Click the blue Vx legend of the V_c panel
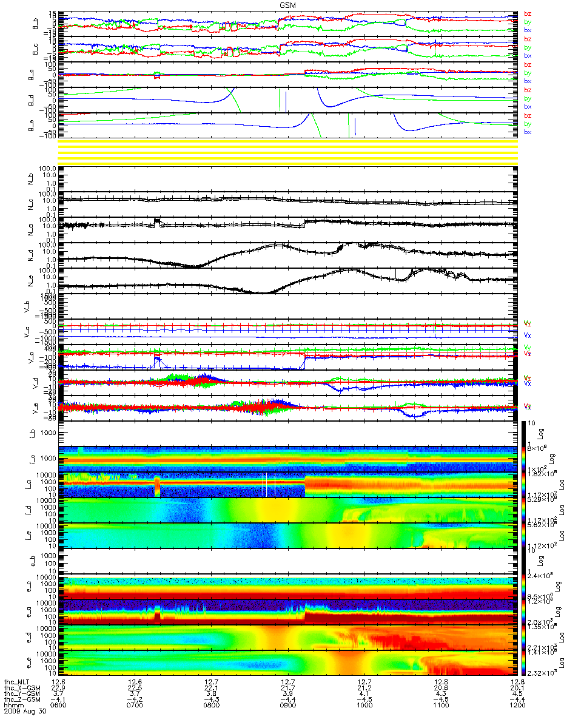 coord(528,334)
